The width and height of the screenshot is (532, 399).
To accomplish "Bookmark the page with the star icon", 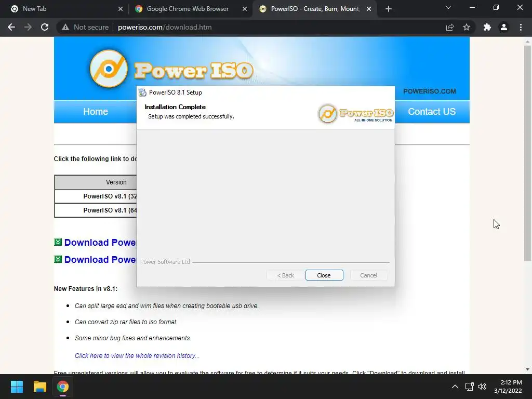I will tap(467, 27).
